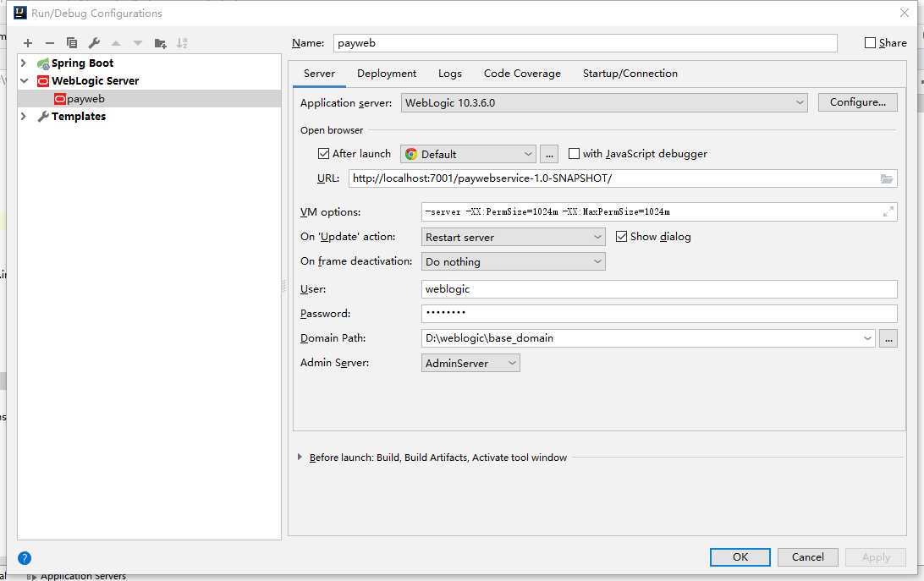
Task: Expand the Before launch section
Action: pyautogui.click(x=300, y=458)
